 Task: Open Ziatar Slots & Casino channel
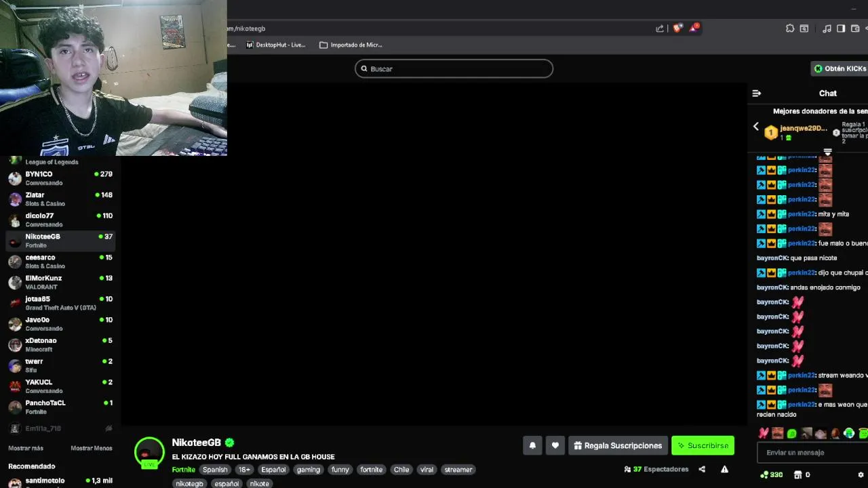60,199
